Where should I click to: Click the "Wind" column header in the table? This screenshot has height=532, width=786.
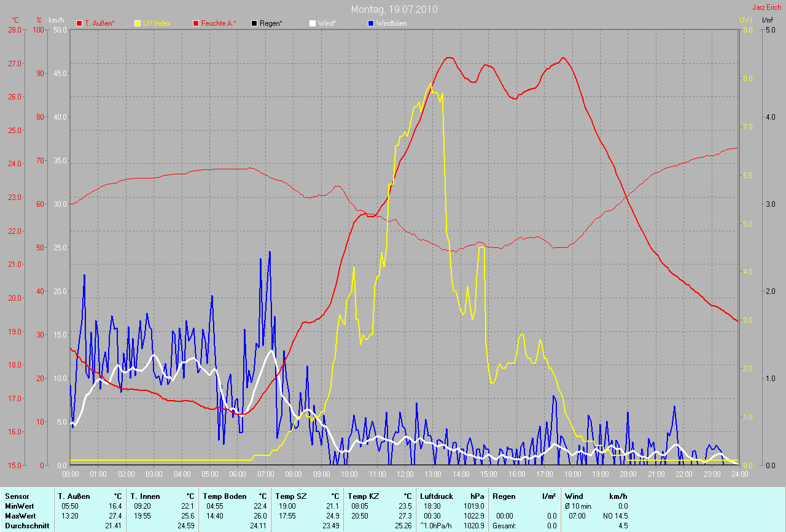[x=574, y=496]
